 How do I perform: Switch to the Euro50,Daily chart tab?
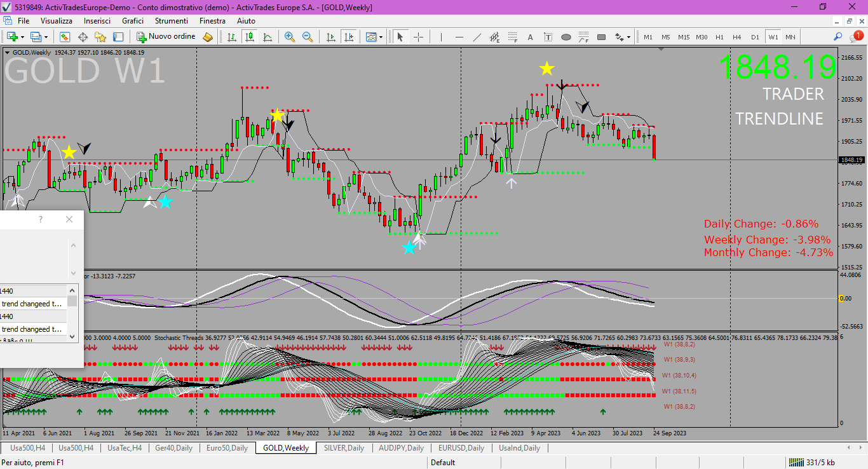pyautogui.click(x=227, y=448)
